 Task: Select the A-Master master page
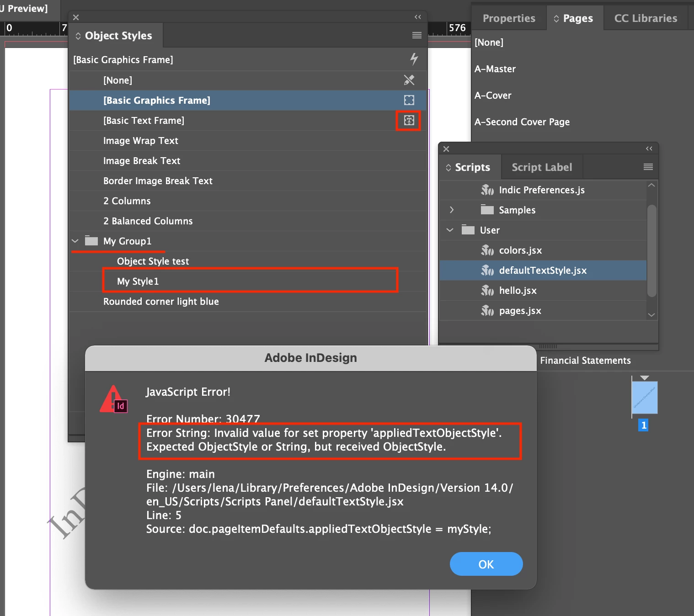pos(495,69)
